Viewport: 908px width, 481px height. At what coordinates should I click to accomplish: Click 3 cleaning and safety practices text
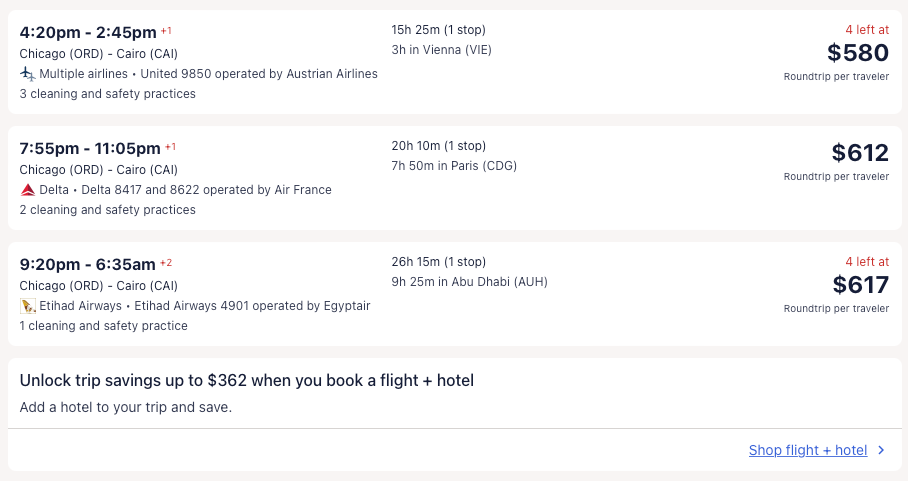[x=107, y=94]
